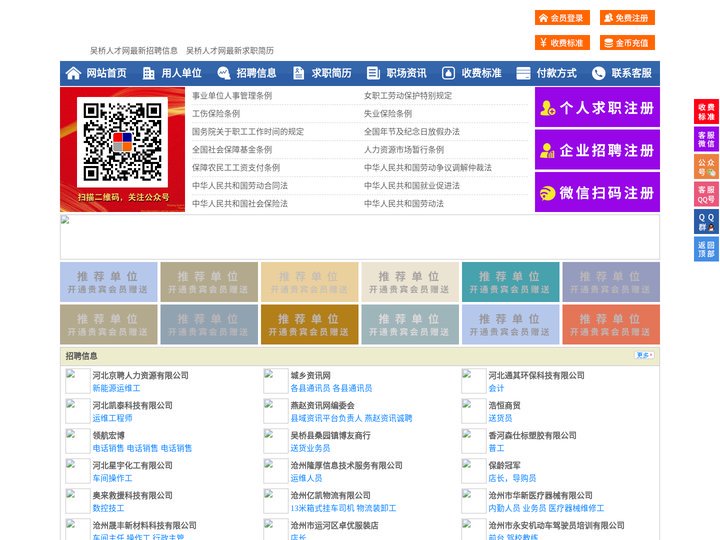The image size is (720, 540).
Task: Open 求职简历 navigation item
Action: click(332, 73)
